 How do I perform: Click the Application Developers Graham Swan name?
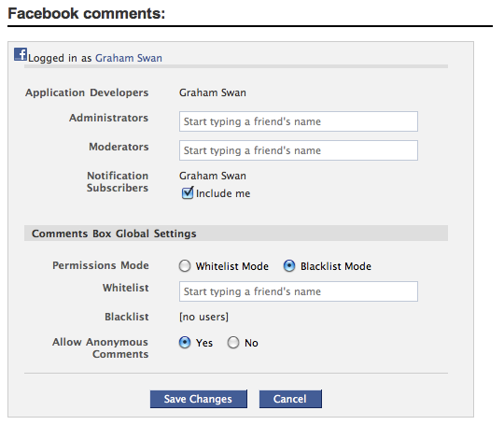[x=213, y=92]
